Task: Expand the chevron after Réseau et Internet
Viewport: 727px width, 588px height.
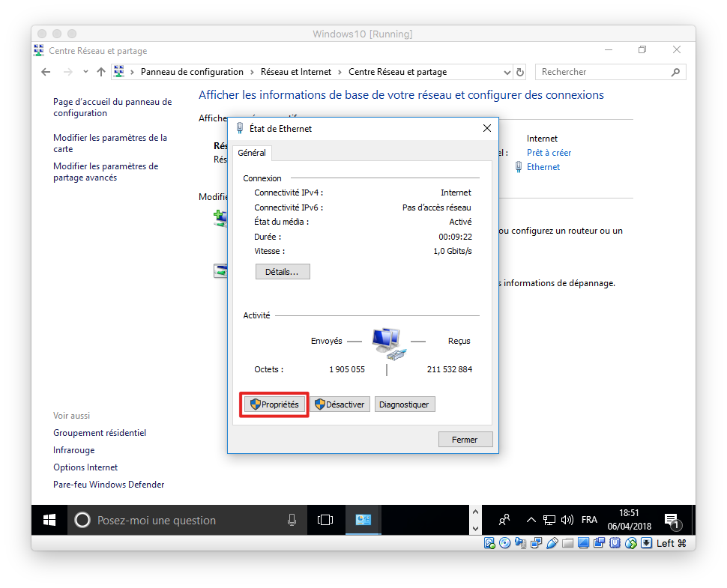Action: click(x=340, y=73)
